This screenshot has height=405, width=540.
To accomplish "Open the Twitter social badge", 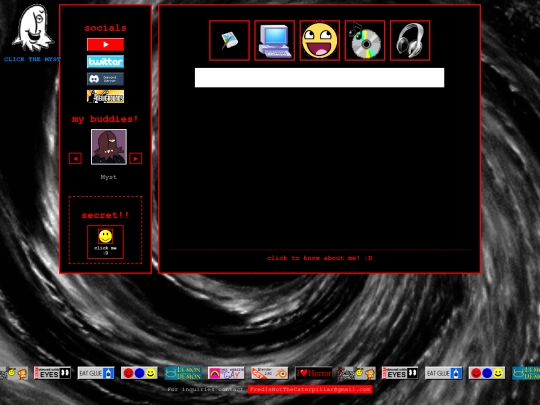I will click(x=105, y=62).
